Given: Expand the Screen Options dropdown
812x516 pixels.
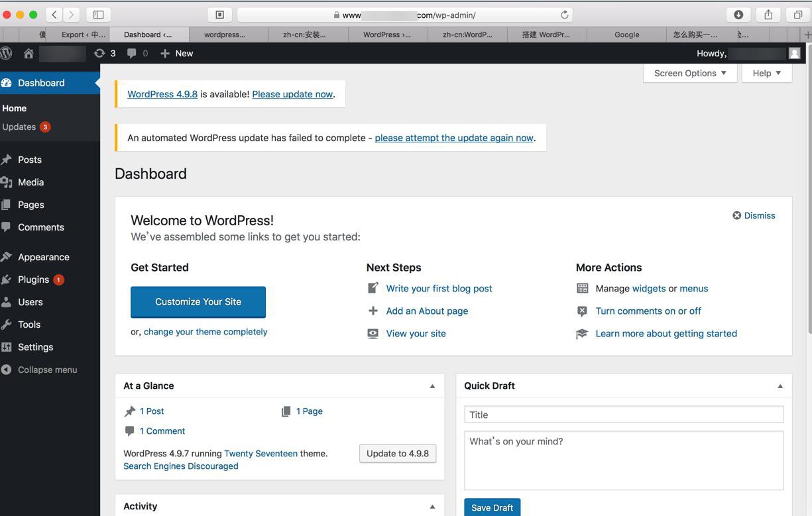Looking at the screenshot, I should coord(690,73).
